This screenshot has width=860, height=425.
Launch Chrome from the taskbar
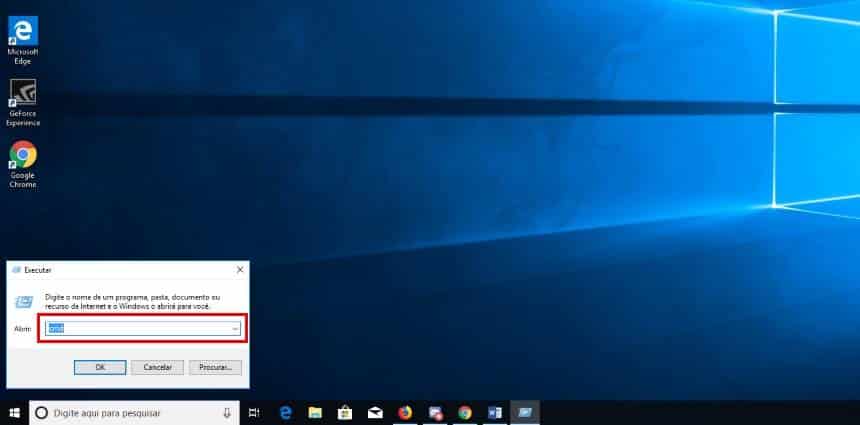click(x=465, y=412)
